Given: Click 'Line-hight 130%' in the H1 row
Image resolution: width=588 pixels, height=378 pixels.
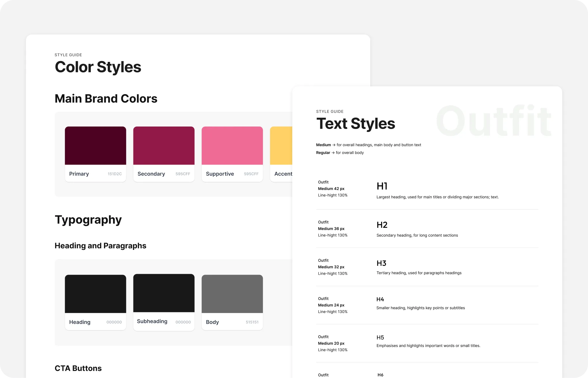Looking at the screenshot, I should pos(333,195).
